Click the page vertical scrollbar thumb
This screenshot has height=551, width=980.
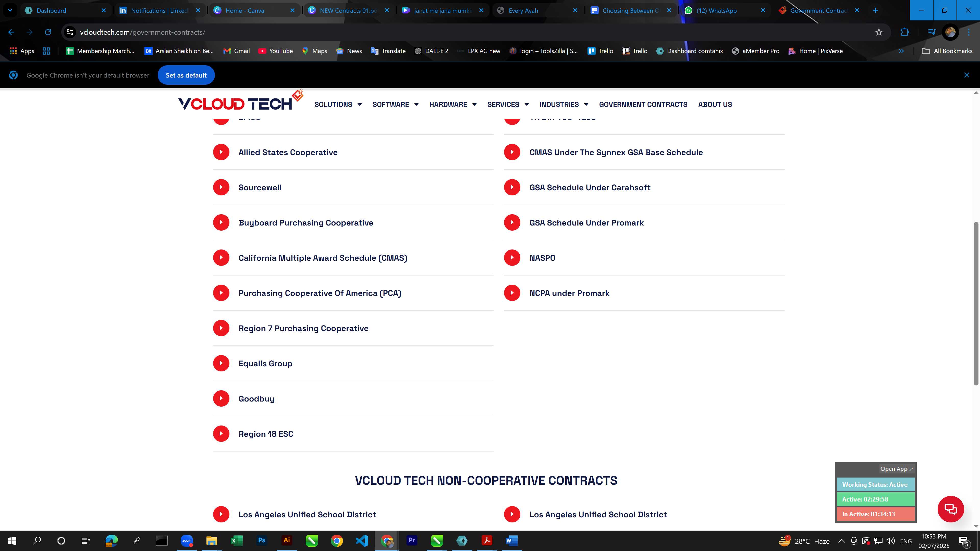coord(976,303)
